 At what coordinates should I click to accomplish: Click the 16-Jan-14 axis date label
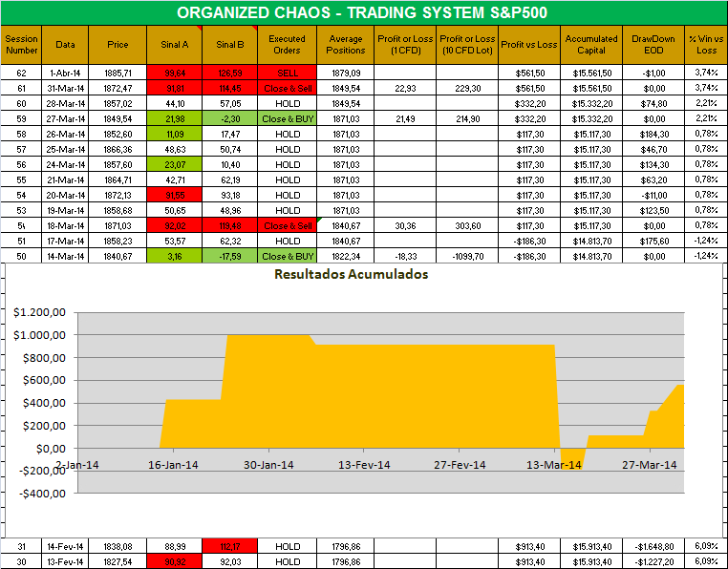(x=173, y=465)
